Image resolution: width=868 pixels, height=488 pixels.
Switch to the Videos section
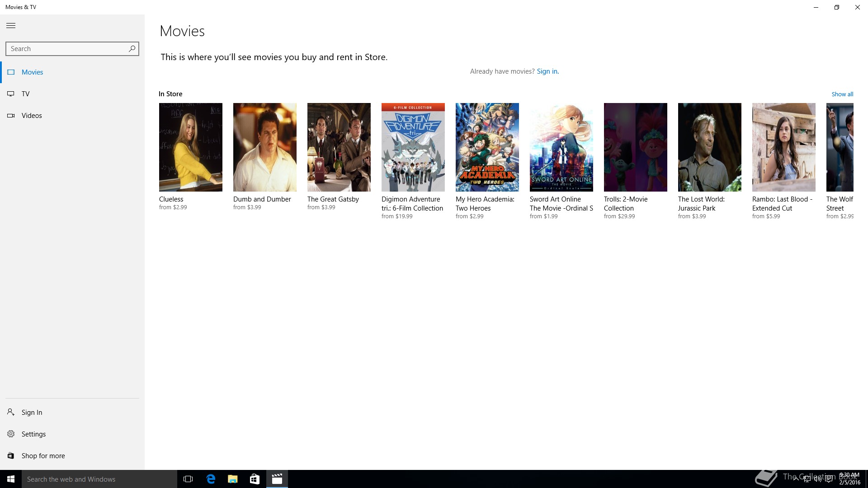72,116
